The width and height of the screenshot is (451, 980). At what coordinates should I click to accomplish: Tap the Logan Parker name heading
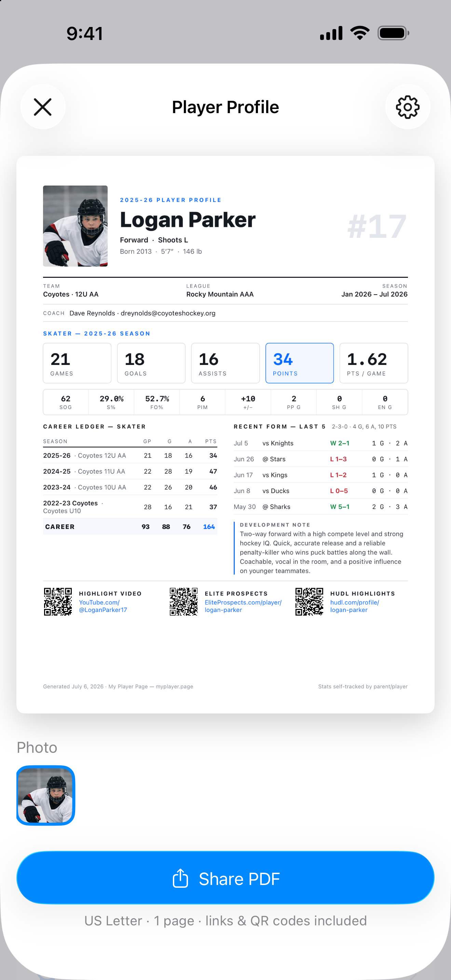(x=188, y=220)
